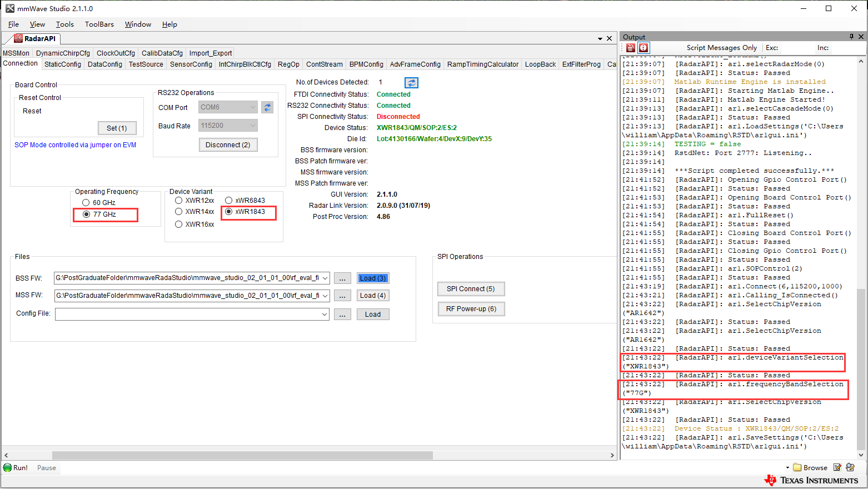Click the Pause control
This screenshot has width=868, height=489.
coord(47,468)
